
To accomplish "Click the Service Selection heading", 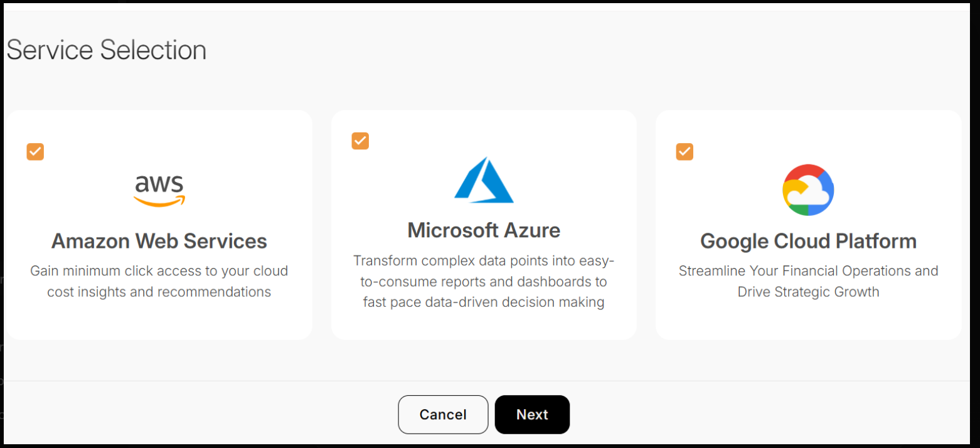I will pos(107,50).
